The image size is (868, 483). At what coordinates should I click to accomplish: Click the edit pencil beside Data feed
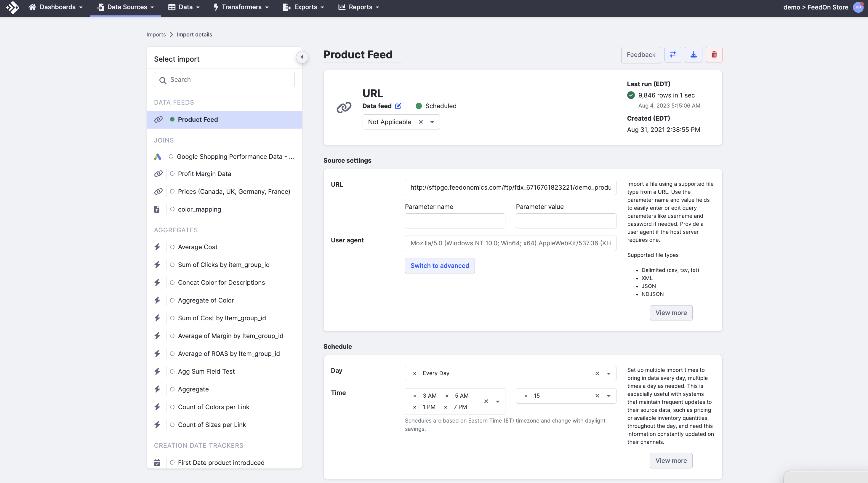(398, 106)
